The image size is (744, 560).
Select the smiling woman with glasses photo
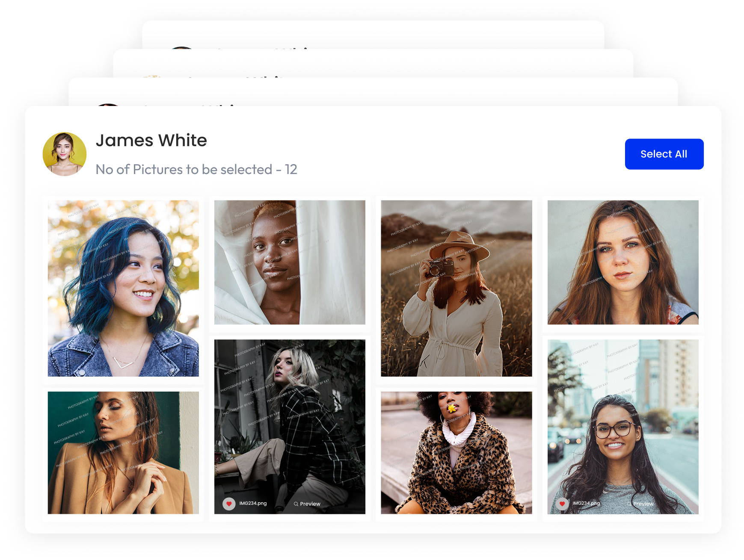623,419
